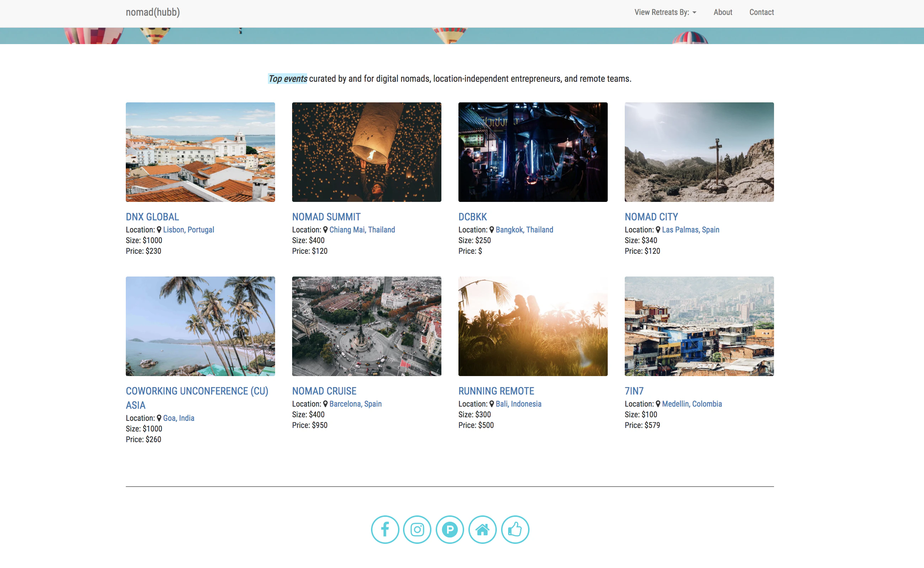The image size is (924, 568).
Task: Open the About menu item
Action: point(722,12)
